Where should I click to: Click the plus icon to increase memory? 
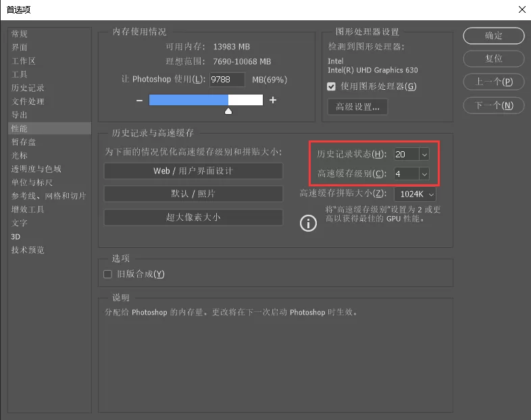pyautogui.click(x=273, y=100)
